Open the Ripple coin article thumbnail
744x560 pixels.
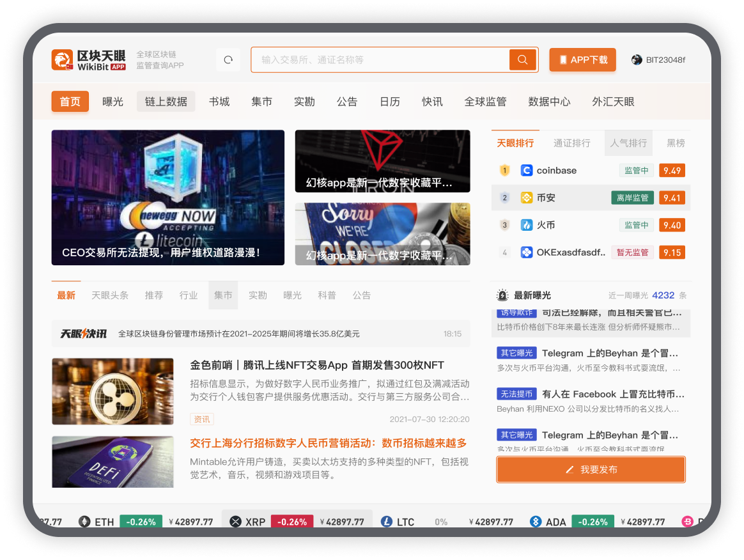pyautogui.click(x=113, y=391)
